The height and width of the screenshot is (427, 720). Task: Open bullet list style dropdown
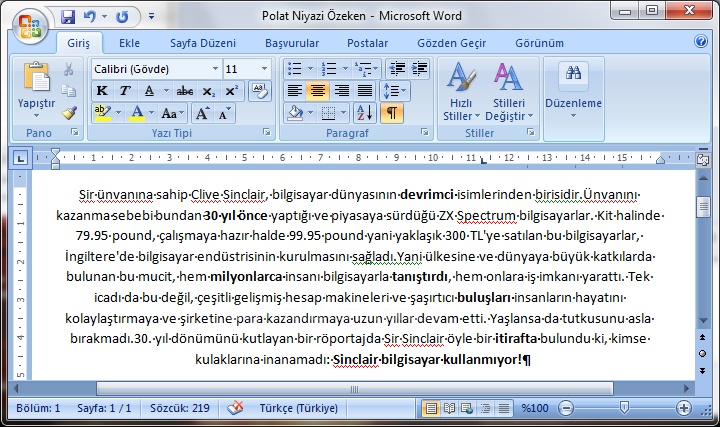310,69
